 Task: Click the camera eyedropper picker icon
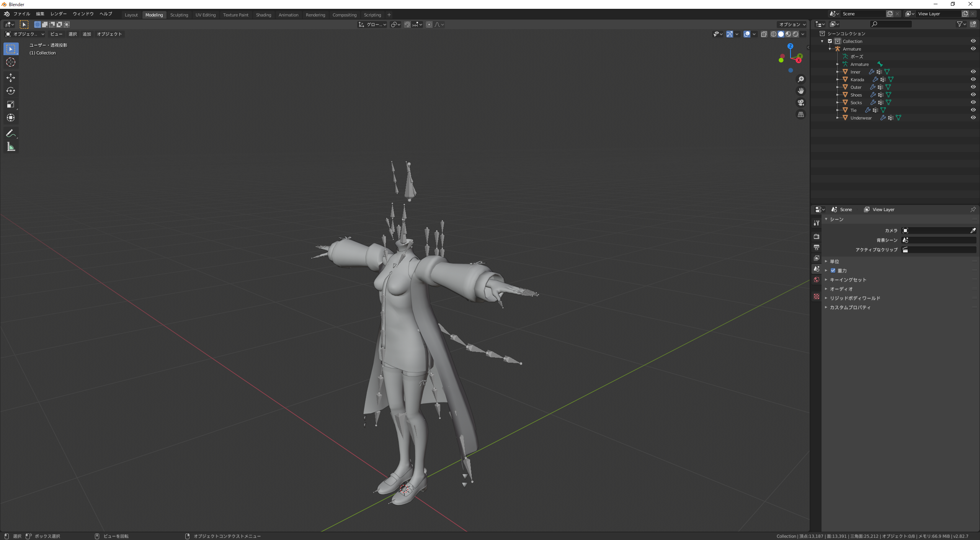(973, 231)
